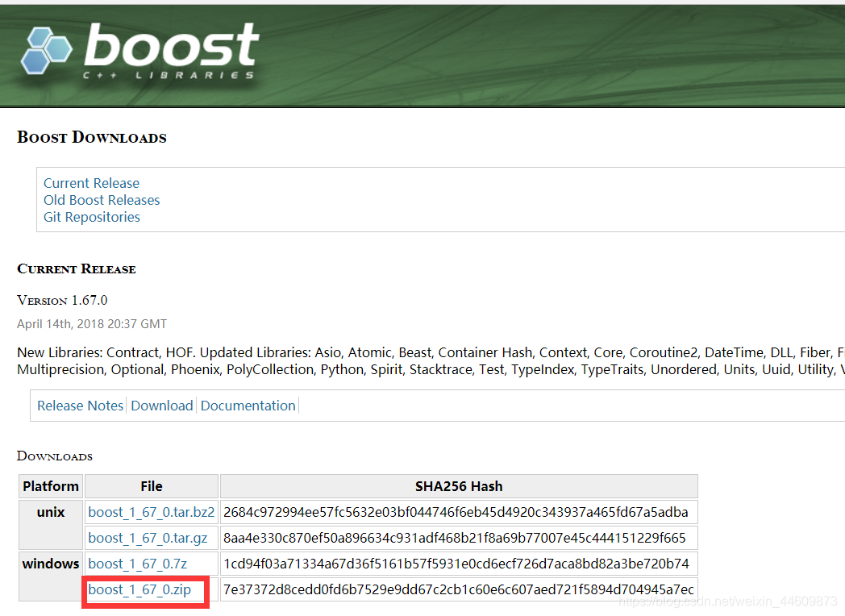Select the hash starting with 8aa4e330c870
The image size is (845, 616).
tap(454, 538)
